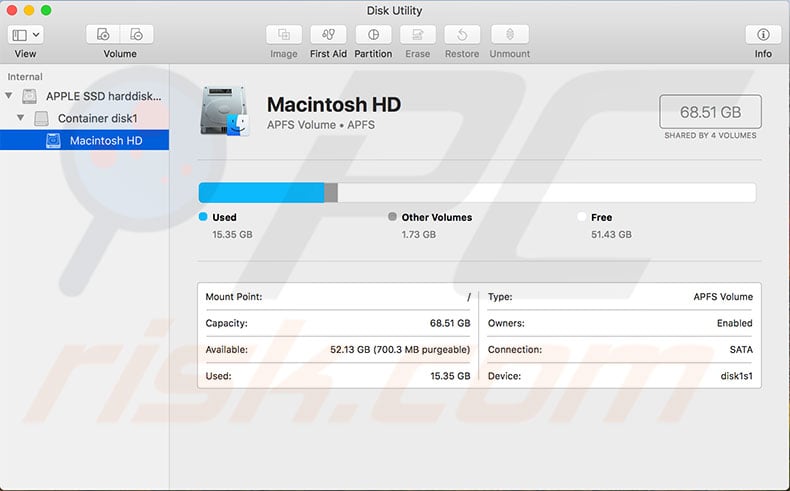Open the Partition tool
The height and width of the screenshot is (491, 790).
point(373,34)
